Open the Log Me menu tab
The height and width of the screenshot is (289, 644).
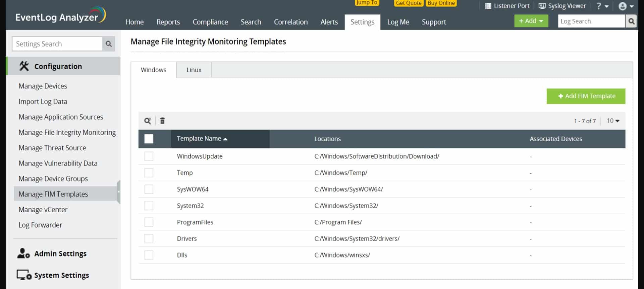(398, 22)
